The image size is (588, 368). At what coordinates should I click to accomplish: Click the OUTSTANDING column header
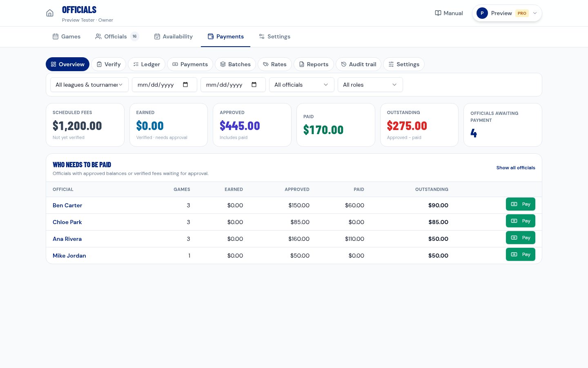point(432,189)
